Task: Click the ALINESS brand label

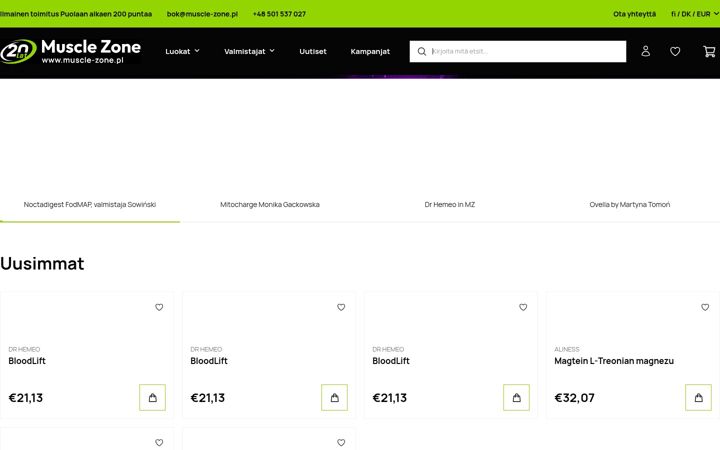Action: point(567,349)
